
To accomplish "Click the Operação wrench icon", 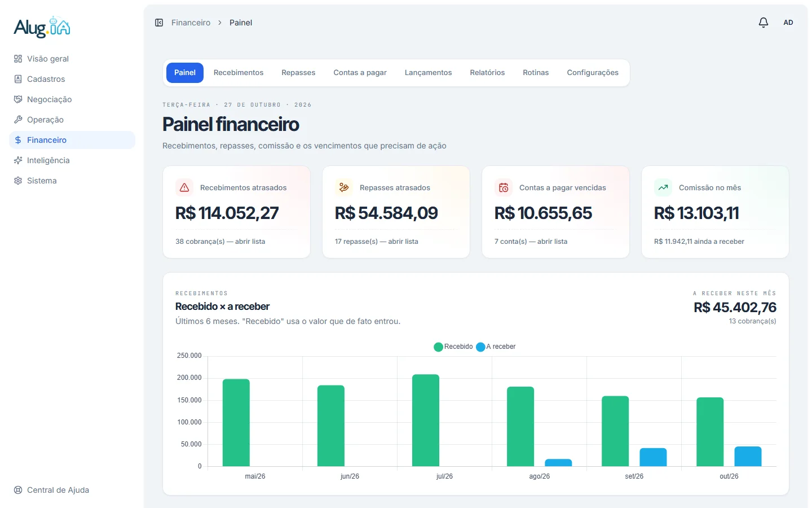I will (x=18, y=120).
